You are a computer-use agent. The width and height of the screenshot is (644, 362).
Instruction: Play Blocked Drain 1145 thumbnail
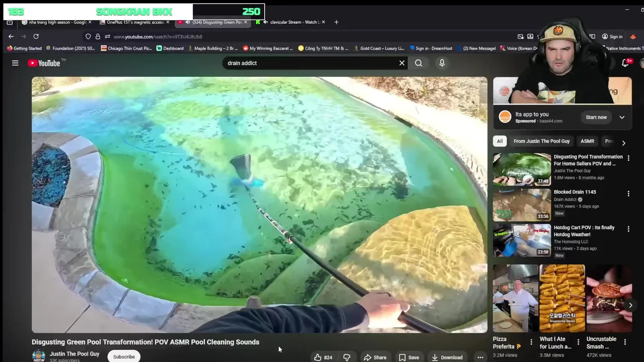click(522, 205)
